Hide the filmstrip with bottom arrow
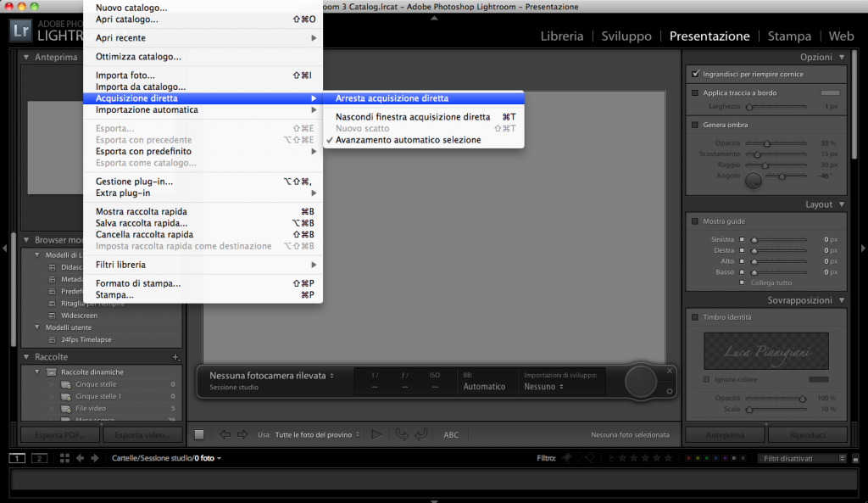Viewport: 868px width, 503px height. point(434,500)
